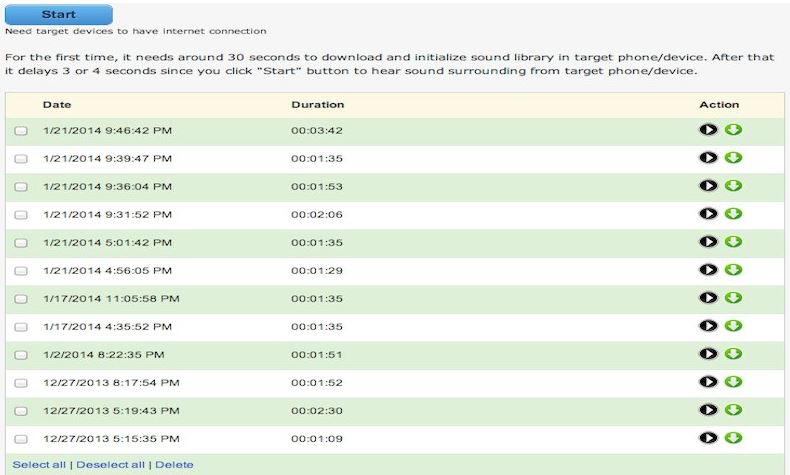Screen dimensions: 790x475
Task: Click the Deselect all link
Action: point(110,465)
